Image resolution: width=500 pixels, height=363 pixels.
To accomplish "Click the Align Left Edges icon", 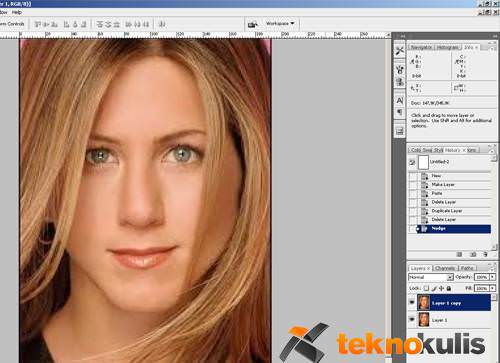I will [67, 24].
